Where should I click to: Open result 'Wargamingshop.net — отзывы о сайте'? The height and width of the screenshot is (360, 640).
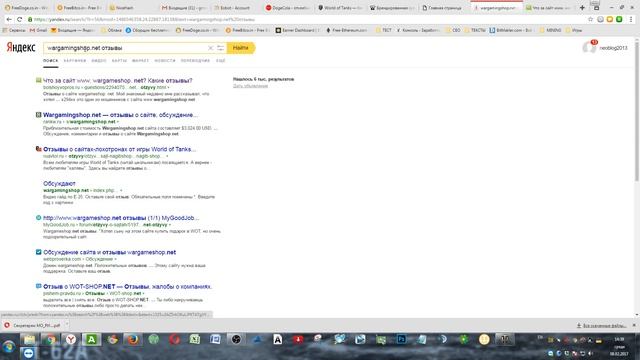(x=120, y=115)
